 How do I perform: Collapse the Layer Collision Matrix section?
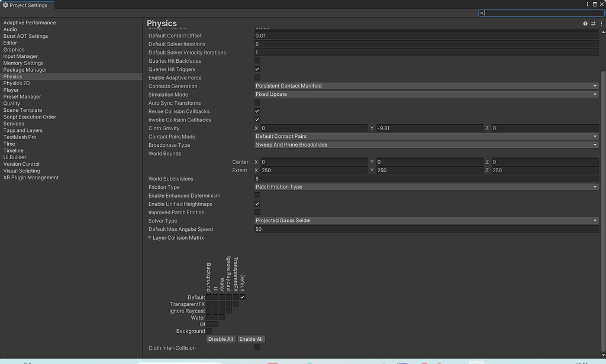[x=150, y=237]
